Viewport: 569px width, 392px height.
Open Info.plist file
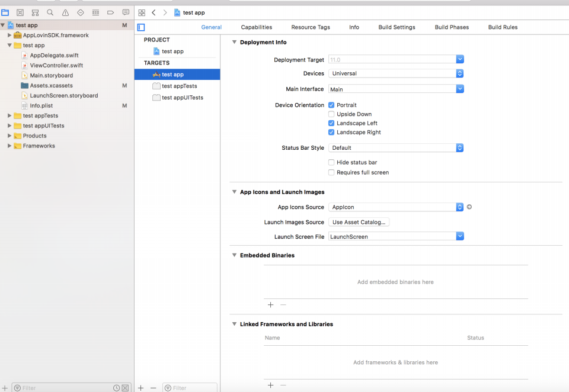coord(41,106)
